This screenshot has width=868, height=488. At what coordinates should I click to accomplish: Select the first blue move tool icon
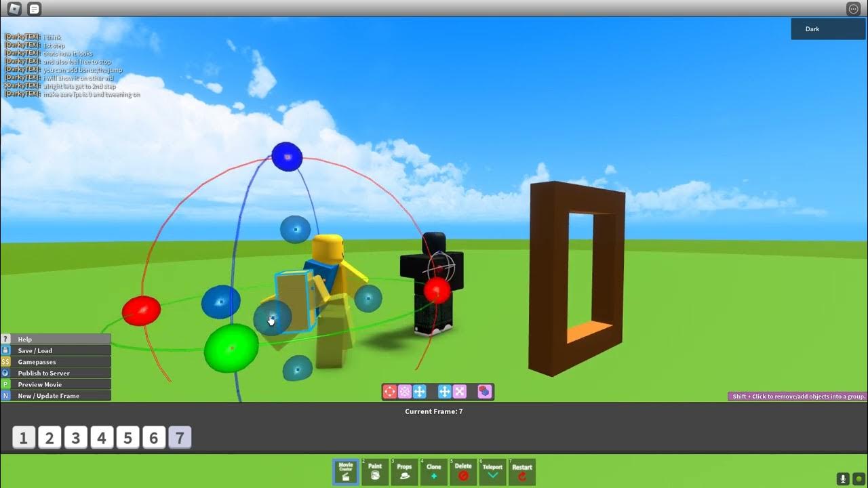[419, 391]
